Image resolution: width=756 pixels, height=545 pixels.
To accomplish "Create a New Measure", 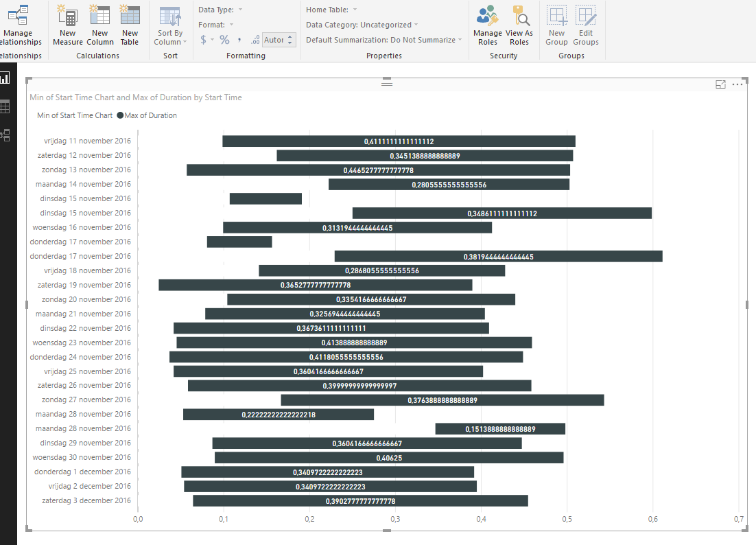I will point(67,25).
